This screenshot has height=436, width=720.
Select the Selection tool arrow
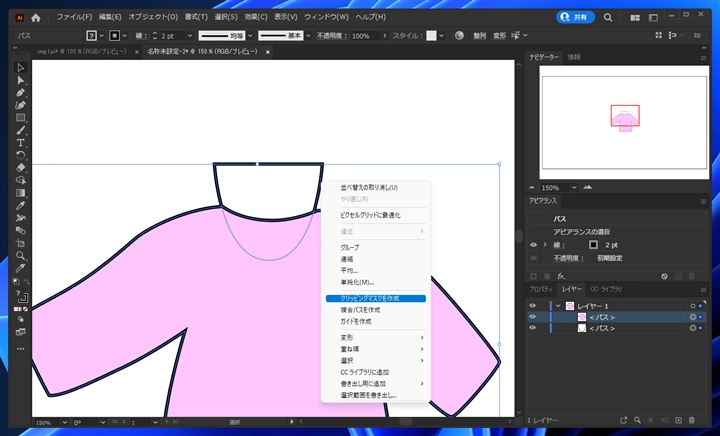point(21,67)
